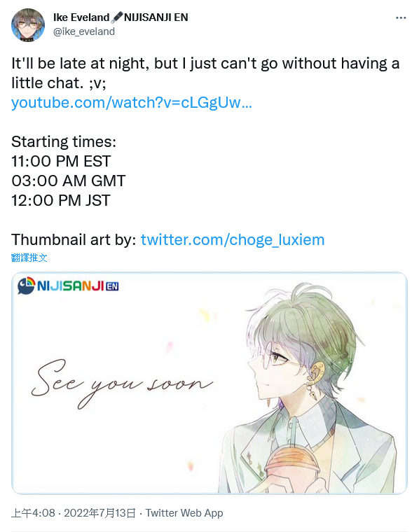Open the Ike Eveland display name profile link
Viewport: 419px width, 532px height.
tap(81, 17)
